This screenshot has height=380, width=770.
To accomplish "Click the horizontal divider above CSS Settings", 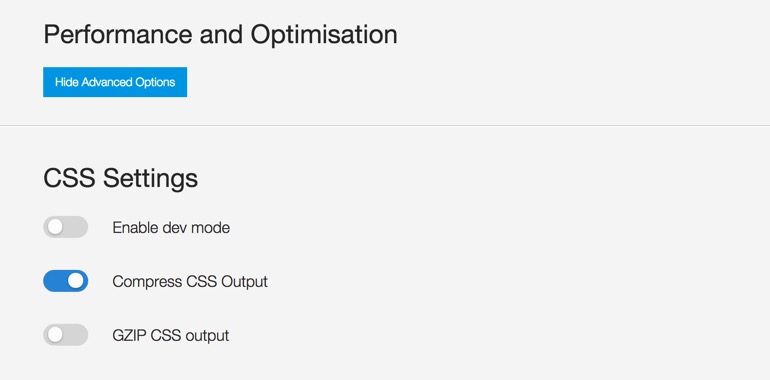I will [385, 126].
